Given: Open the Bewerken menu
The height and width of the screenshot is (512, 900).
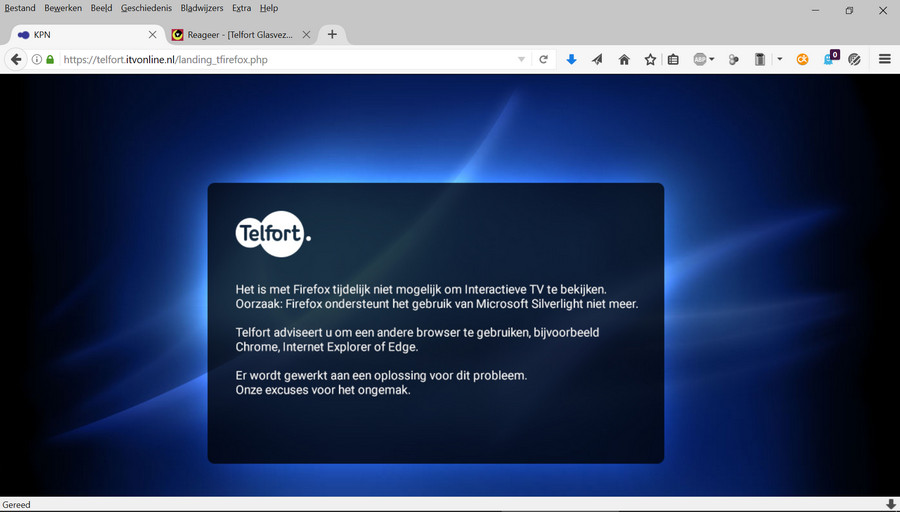Looking at the screenshot, I should click(63, 8).
